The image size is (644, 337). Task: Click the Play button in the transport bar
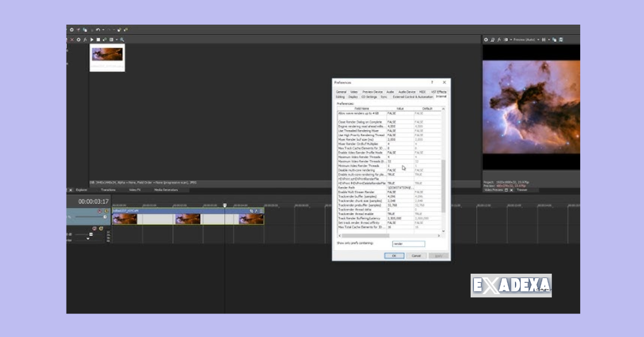(92, 39)
